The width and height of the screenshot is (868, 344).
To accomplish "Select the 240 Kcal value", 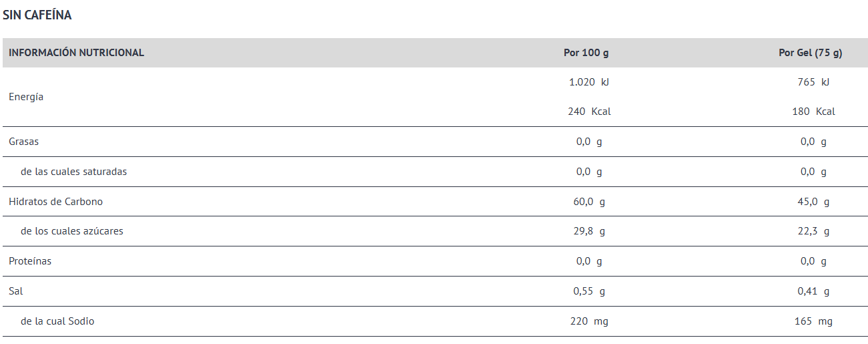I will pos(588,112).
